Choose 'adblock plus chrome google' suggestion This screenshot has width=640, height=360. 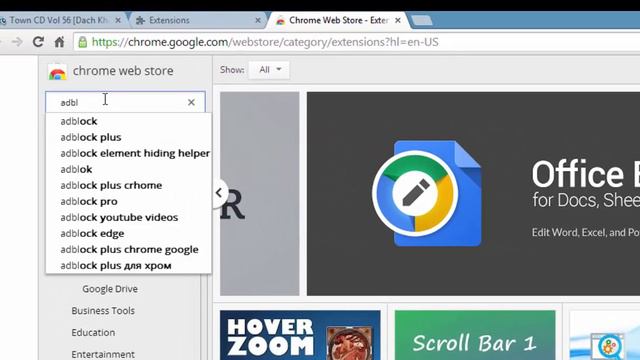129,249
